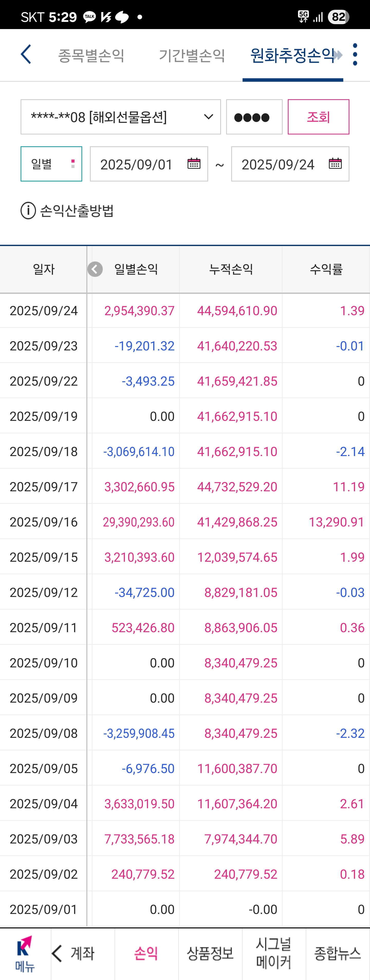Open 시그널 메이커 in bottom navigation
The width and height of the screenshot is (370, 980).
(274, 953)
